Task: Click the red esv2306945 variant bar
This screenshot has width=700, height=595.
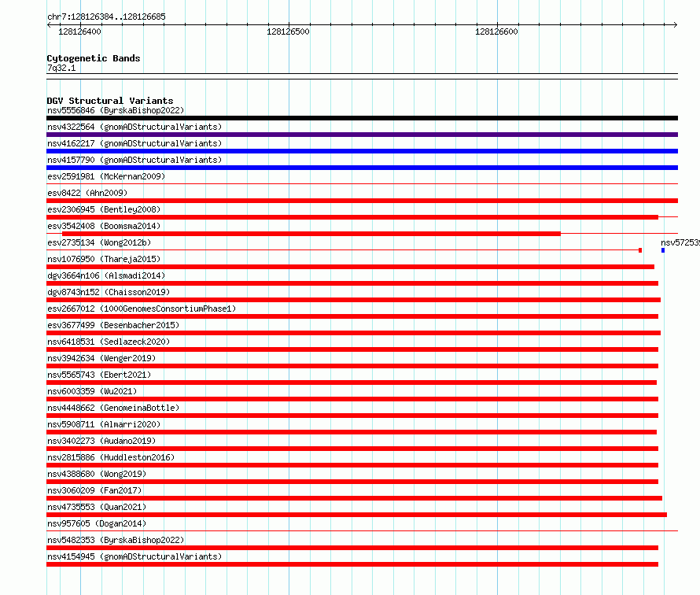Action: click(x=352, y=217)
